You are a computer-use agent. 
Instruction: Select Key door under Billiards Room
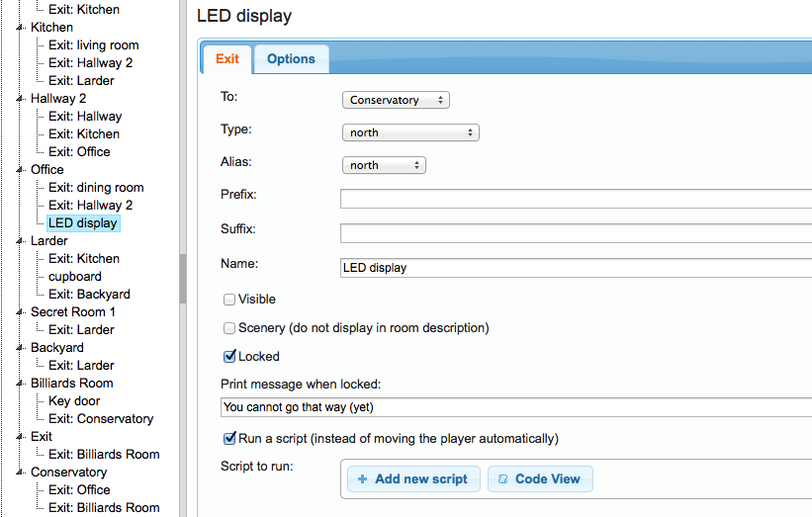(74, 401)
